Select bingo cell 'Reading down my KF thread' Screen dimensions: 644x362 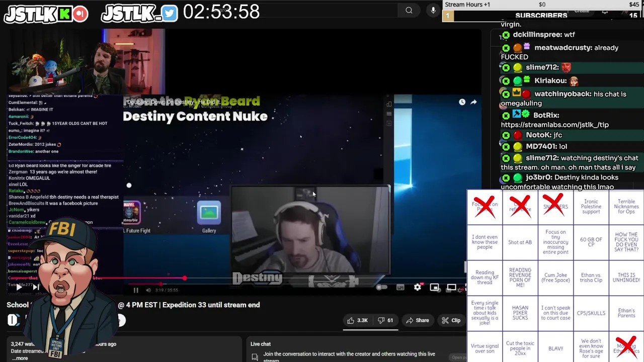(485, 278)
